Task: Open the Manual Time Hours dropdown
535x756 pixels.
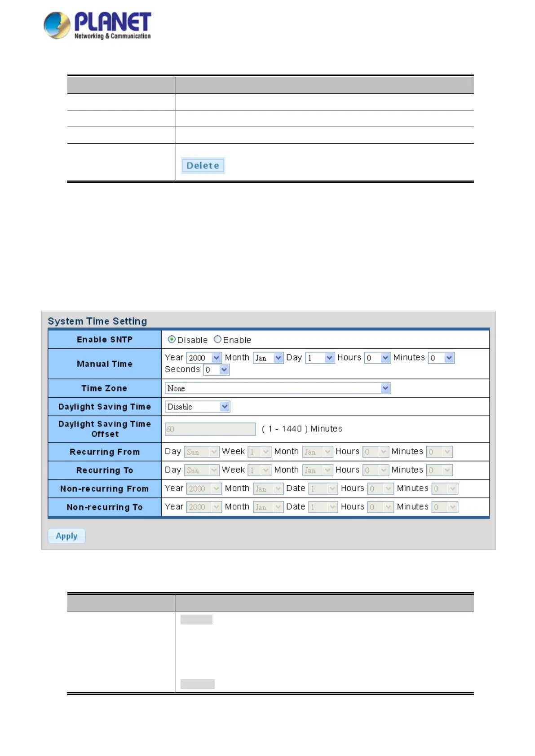Action: [377, 358]
